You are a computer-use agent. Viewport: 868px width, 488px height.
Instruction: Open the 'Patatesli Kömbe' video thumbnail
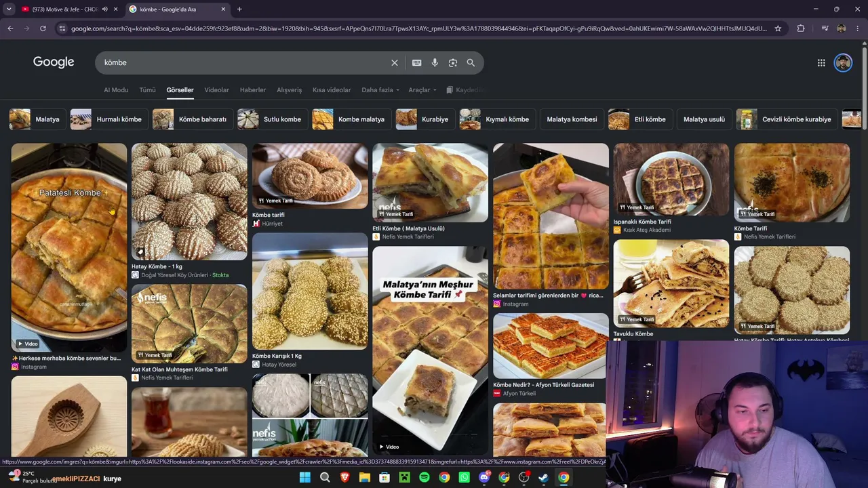pos(69,247)
